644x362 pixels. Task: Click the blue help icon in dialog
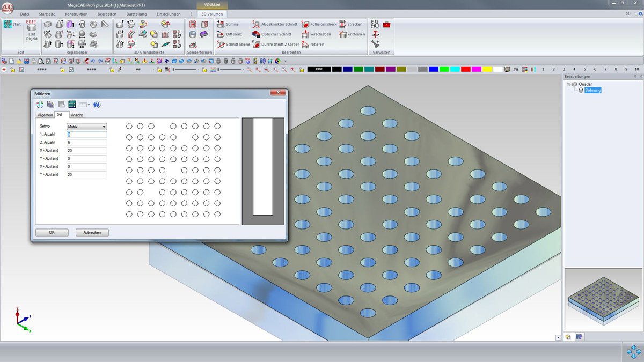coord(97,105)
